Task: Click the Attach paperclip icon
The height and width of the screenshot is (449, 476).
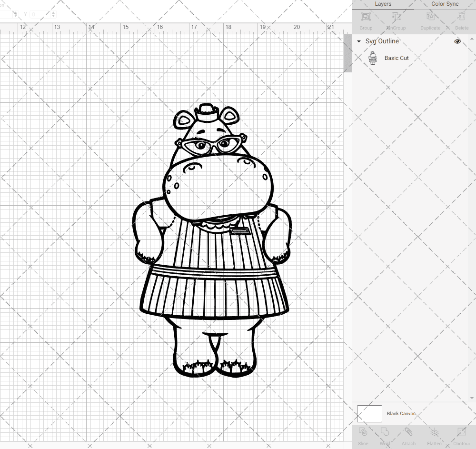Action: (x=408, y=432)
